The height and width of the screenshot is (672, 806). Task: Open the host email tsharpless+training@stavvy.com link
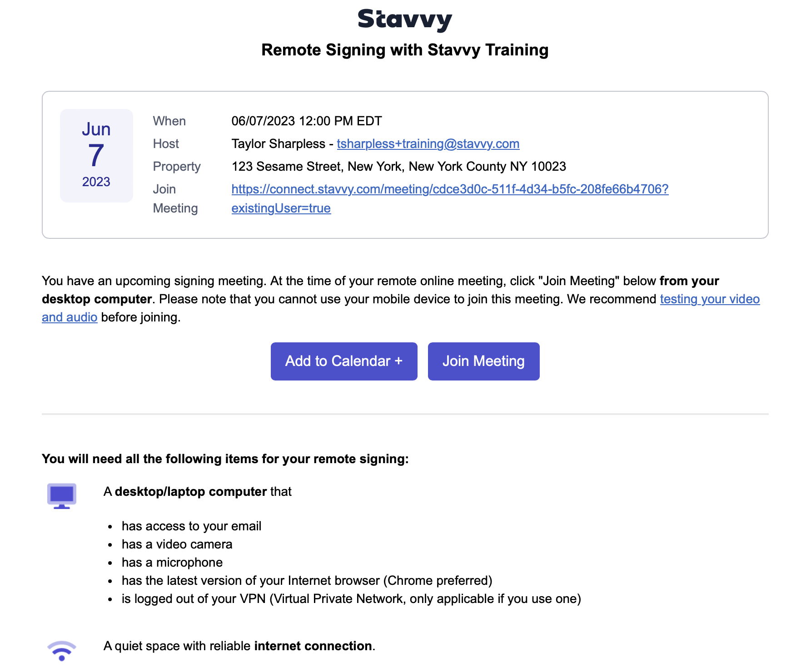pos(428,144)
